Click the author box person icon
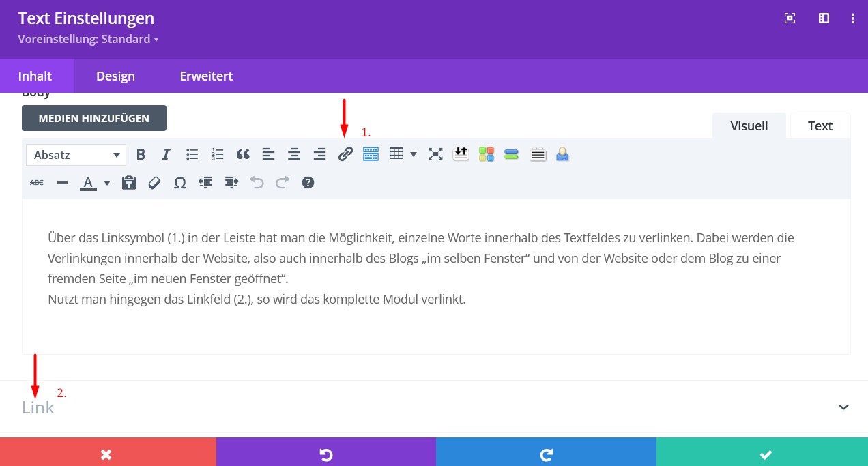This screenshot has width=868, height=466. pos(562,154)
